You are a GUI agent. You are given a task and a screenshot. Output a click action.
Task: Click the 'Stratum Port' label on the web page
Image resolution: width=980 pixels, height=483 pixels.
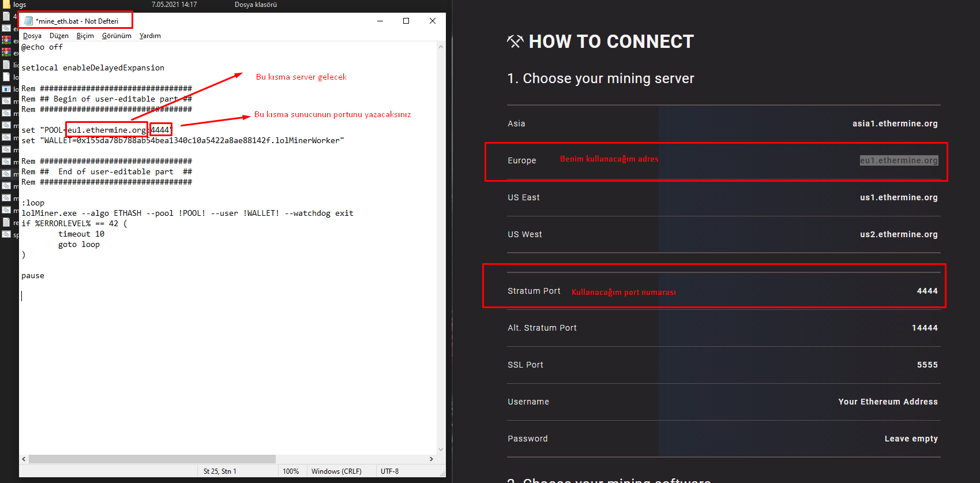(534, 291)
